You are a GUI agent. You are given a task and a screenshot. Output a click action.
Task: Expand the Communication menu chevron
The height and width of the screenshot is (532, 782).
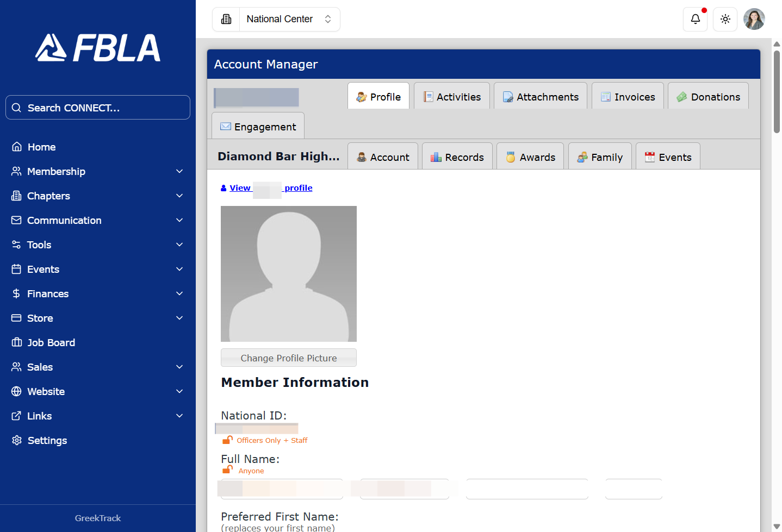pos(179,220)
